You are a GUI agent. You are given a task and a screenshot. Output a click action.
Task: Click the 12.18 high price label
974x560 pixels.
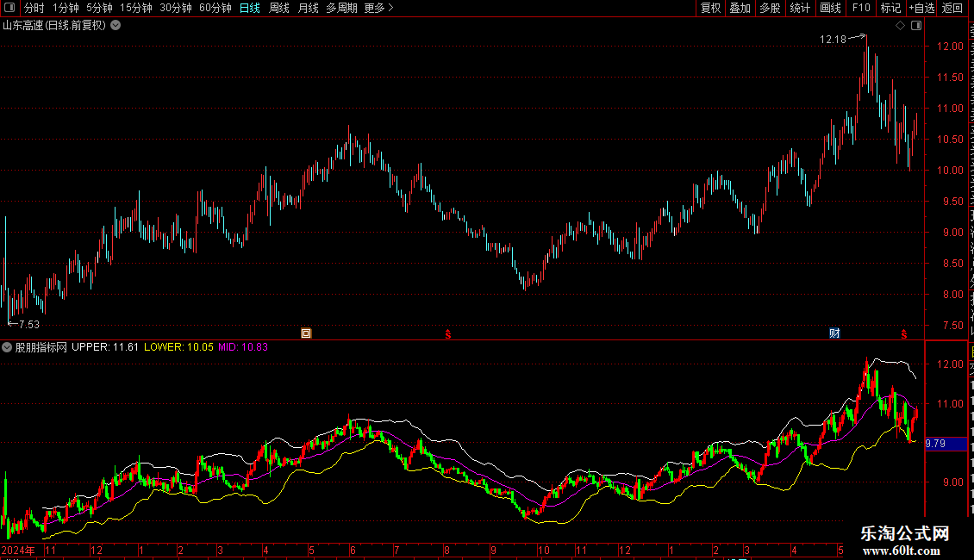[x=833, y=39]
